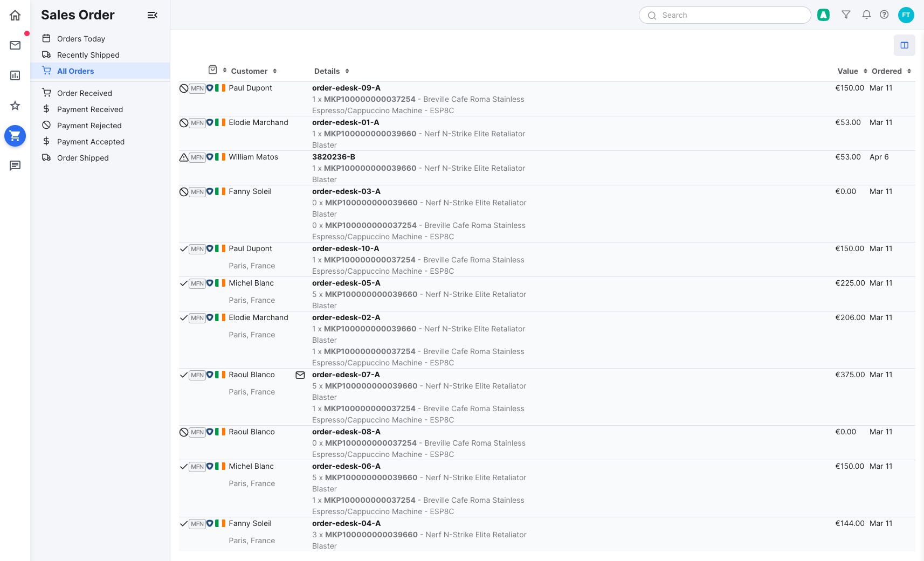Screen dimensions: 924x561
Task: Toggle the split column view button
Action: point(905,45)
